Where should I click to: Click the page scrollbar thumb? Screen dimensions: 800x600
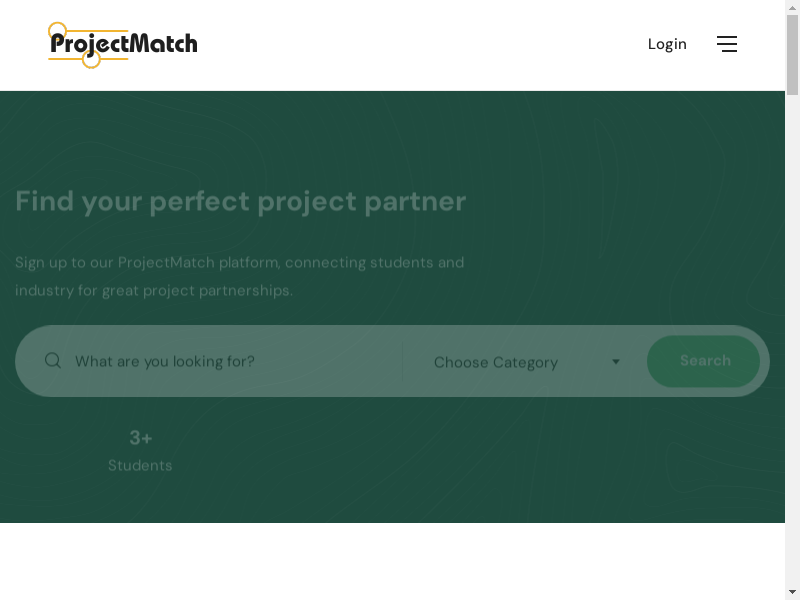point(792,55)
